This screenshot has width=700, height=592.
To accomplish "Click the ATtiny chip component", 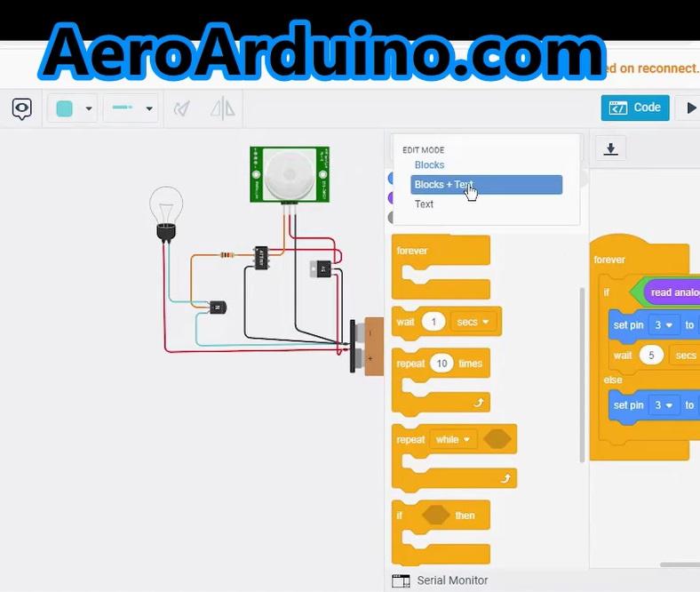I will pyautogui.click(x=261, y=258).
